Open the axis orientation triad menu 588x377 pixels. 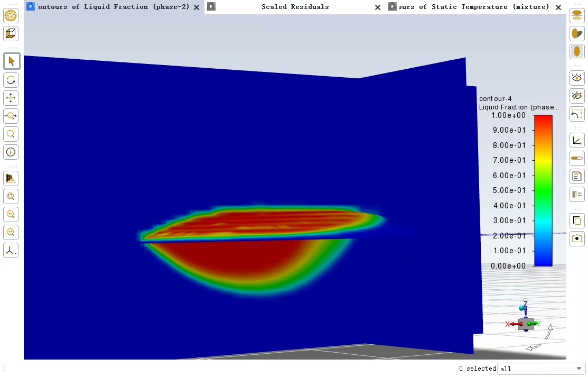tap(11, 251)
